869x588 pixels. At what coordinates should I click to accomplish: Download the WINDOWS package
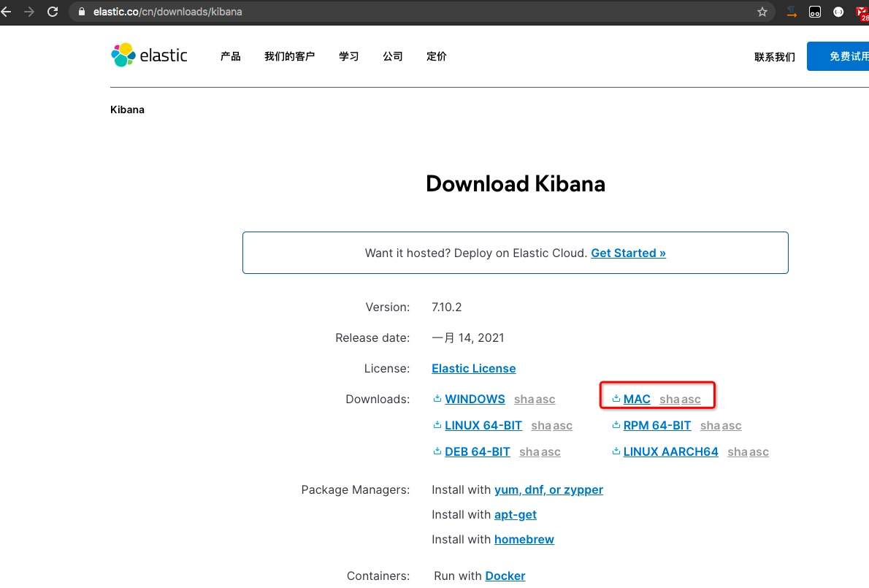(475, 399)
